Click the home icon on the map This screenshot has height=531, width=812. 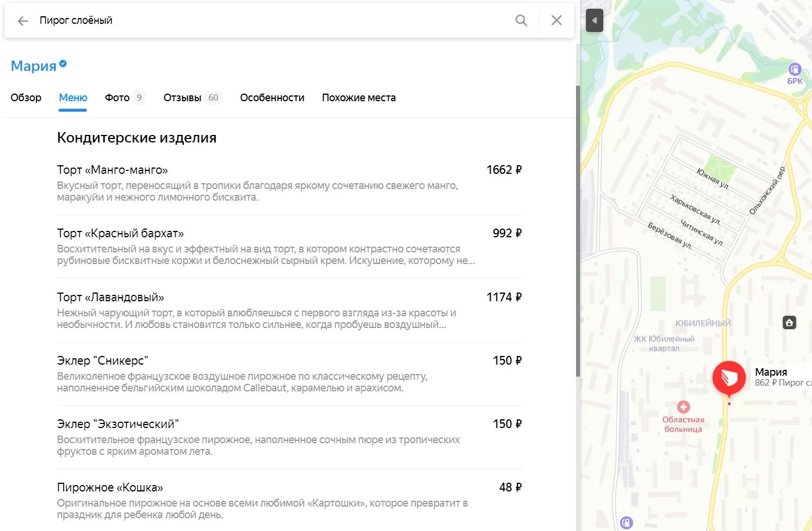tap(789, 322)
